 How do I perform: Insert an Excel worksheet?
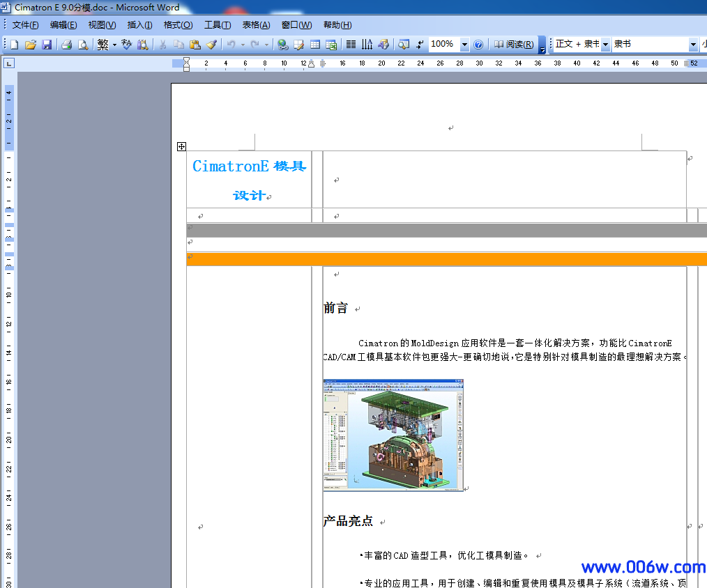coord(331,45)
